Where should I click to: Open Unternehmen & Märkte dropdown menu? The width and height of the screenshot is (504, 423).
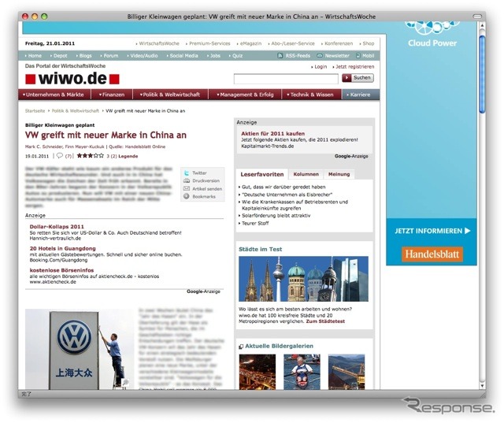[x=54, y=95]
